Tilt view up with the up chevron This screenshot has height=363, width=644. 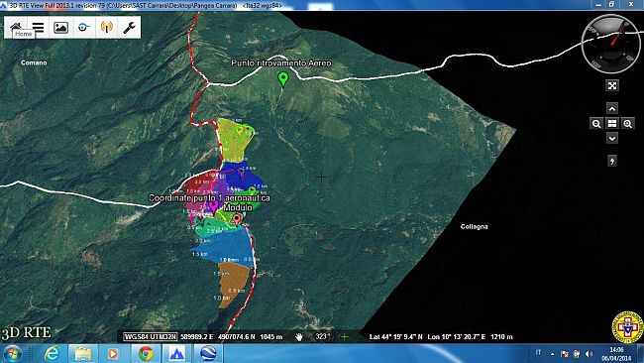612,108
